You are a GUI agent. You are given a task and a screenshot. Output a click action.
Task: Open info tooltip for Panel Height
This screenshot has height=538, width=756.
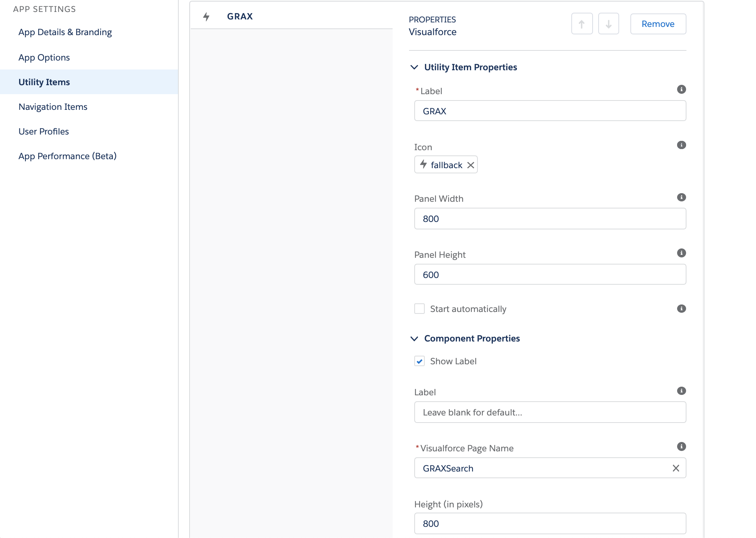pyautogui.click(x=681, y=253)
